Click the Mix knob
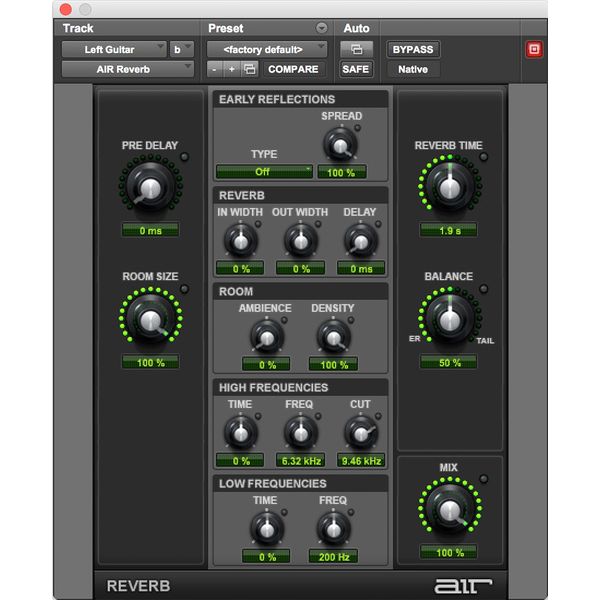 pyautogui.click(x=450, y=509)
